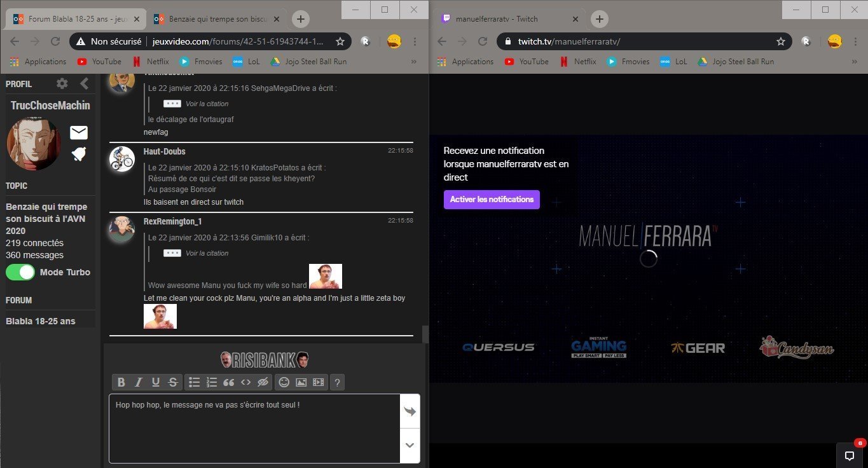The width and height of the screenshot is (868, 468).
Task: Open profile settings gear icon
Action: point(62,83)
